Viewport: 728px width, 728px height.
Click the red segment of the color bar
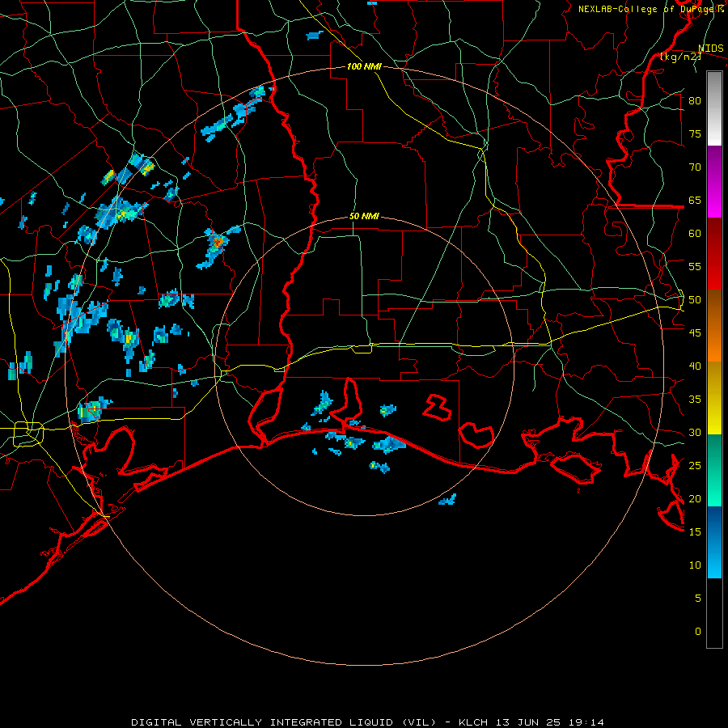click(714, 254)
